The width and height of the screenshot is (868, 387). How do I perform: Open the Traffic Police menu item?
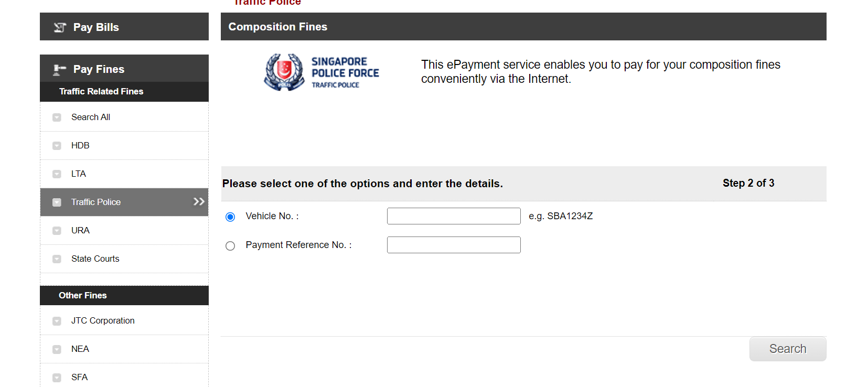96,202
